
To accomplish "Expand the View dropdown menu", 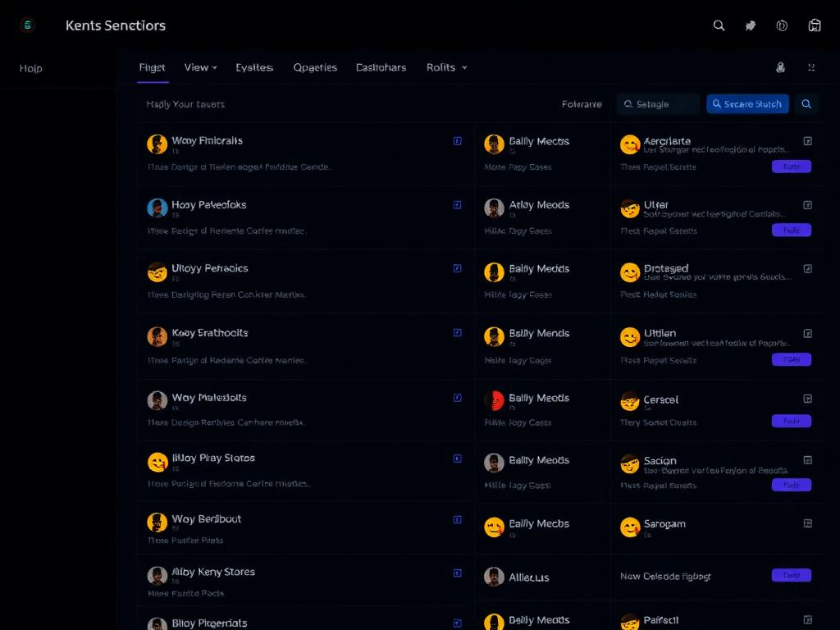I will click(200, 67).
